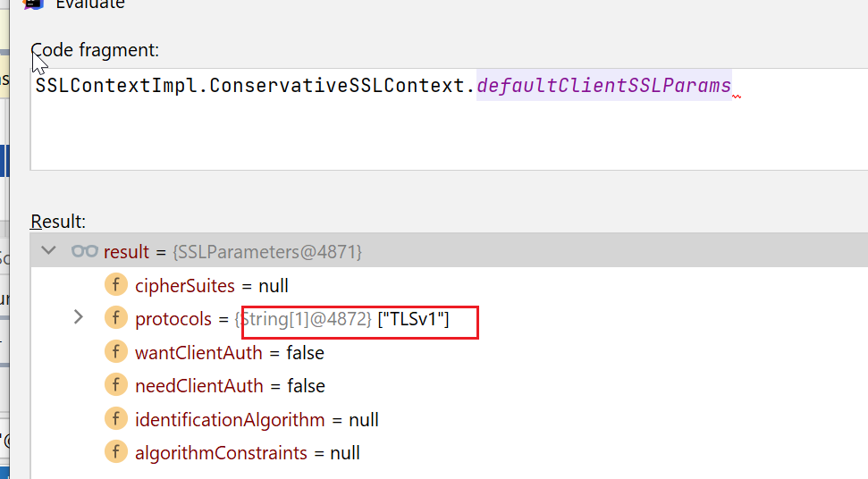Select the wantClientAuth = false text
The height and width of the screenshot is (479, 868).
[x=229, y=353]
